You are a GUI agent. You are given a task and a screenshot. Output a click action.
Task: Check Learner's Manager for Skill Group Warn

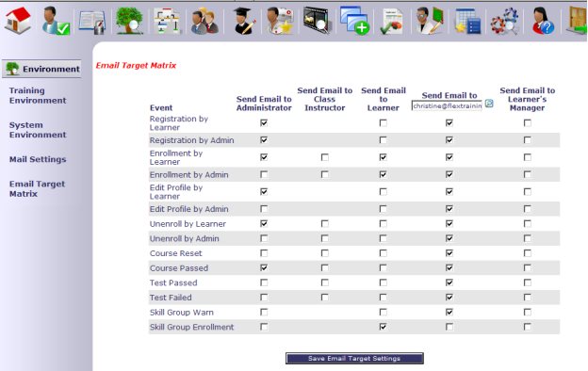coord(528,313)
